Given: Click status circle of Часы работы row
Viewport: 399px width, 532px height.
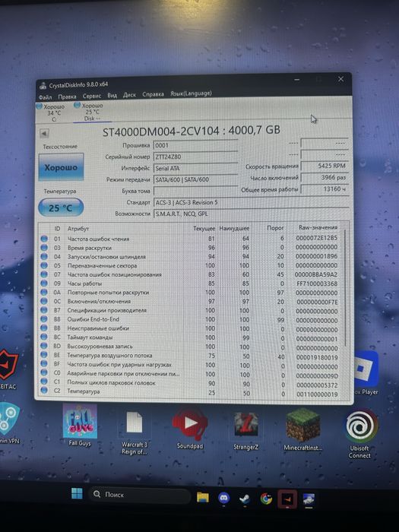Looking at the screenshot, I should click(44, 283).
